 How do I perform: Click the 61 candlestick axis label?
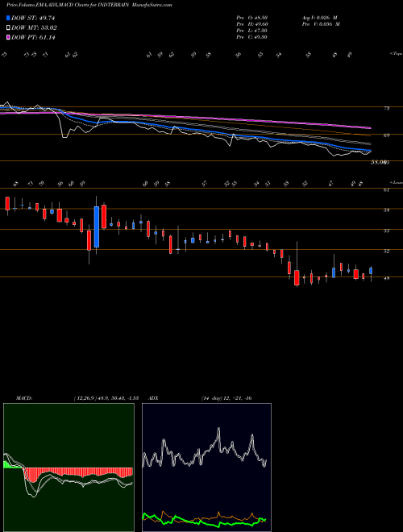coord(386,190)
